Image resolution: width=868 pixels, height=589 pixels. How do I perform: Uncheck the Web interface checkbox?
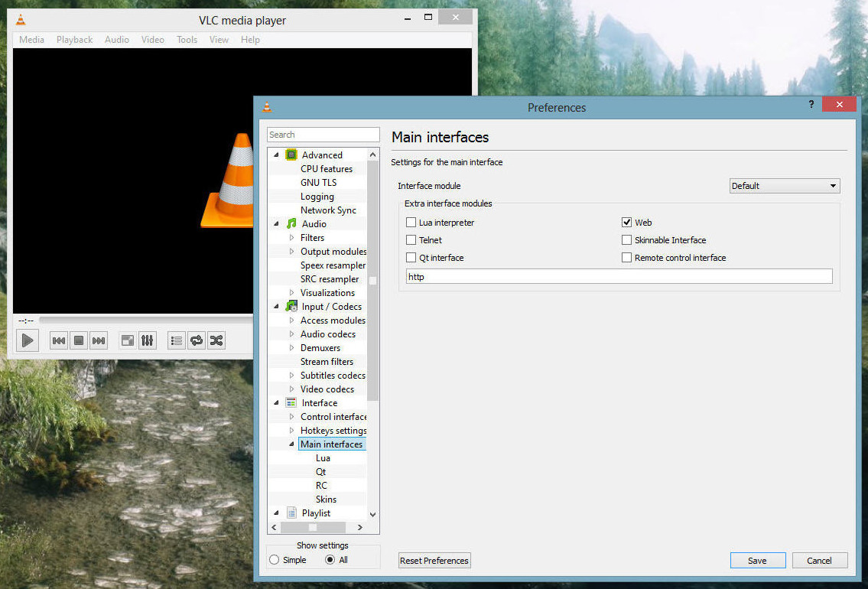pos(626,223)
